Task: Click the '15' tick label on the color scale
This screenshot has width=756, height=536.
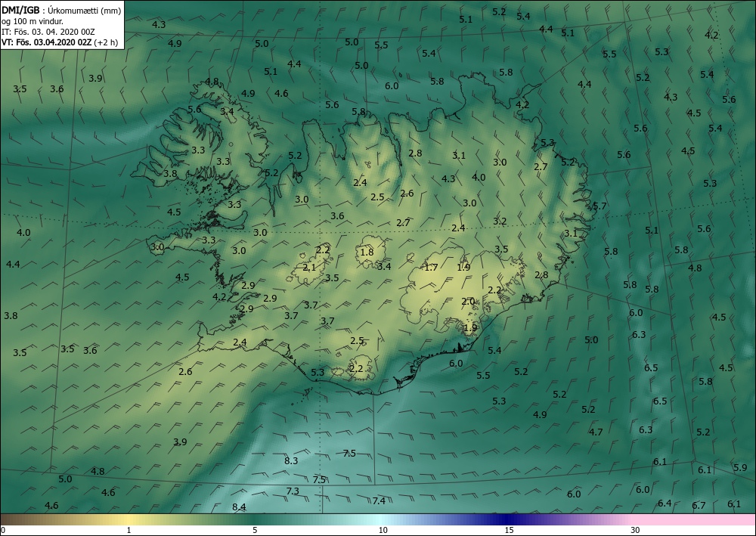Action: [509, 530]
